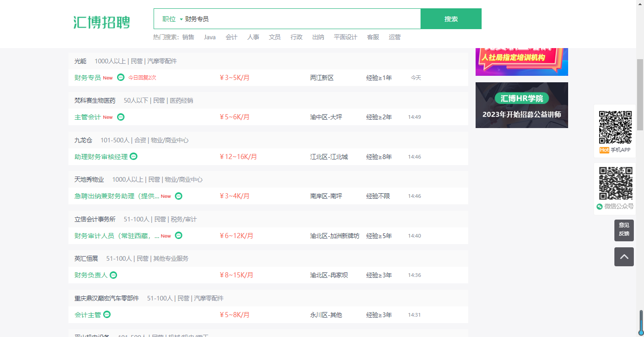Open company page for 重庆鼎汉巅宏汽车零部件
This screenshot has height=337, width=644.
[x=107, y=298]
